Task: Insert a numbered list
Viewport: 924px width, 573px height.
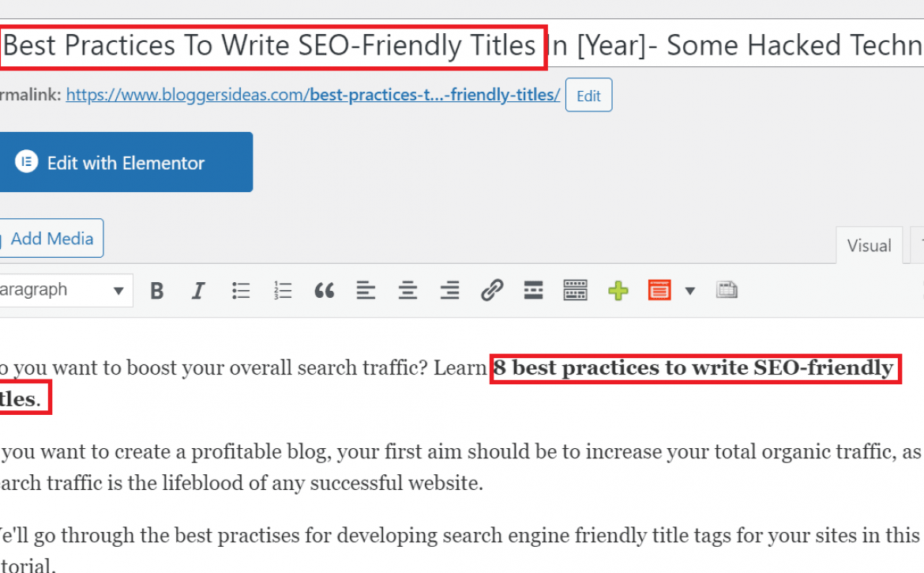Action: [282, 291]
